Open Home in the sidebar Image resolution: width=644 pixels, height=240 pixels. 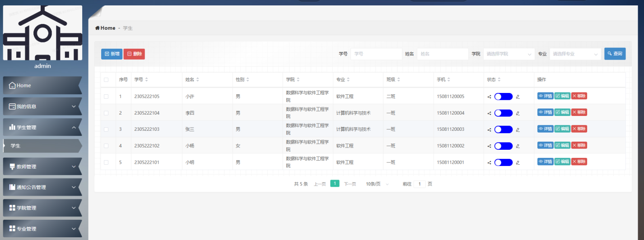coord(42,85)
